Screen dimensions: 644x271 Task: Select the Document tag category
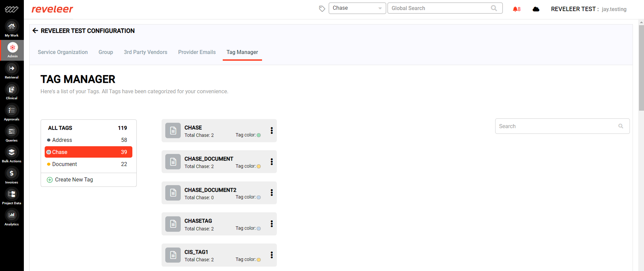(x=88, y=164)
